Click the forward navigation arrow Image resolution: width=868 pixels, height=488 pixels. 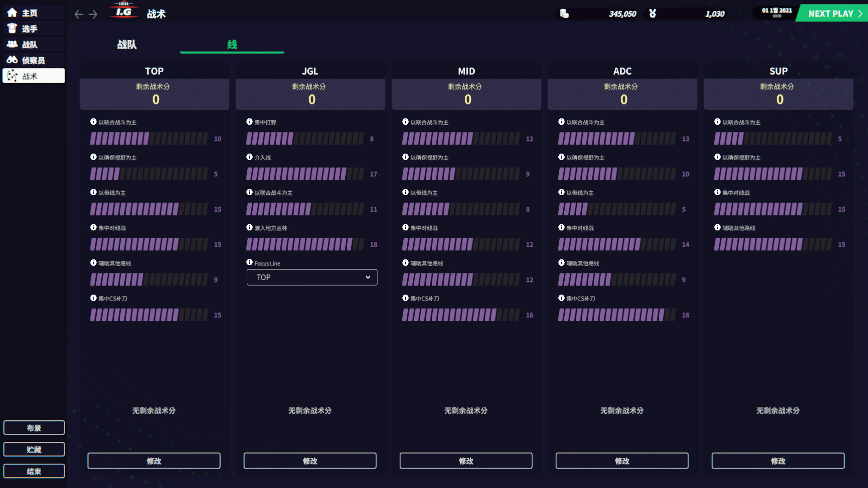click(x=93, y=14)
